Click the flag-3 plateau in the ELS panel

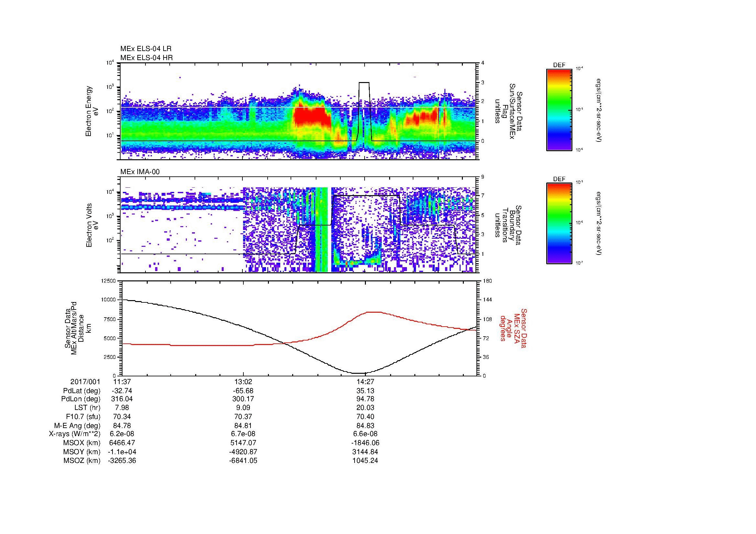(364, 83)
